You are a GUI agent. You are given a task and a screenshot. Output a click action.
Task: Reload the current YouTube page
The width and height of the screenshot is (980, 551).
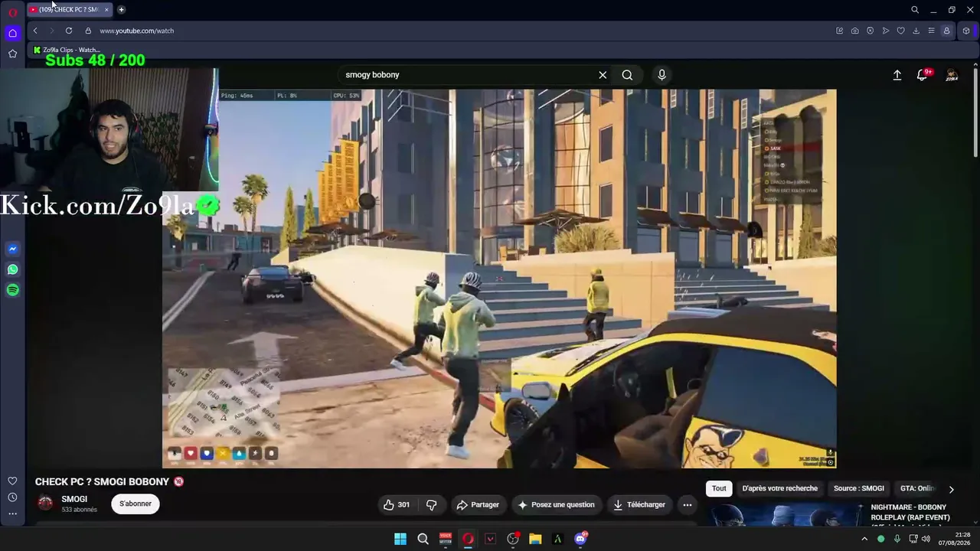69,31
